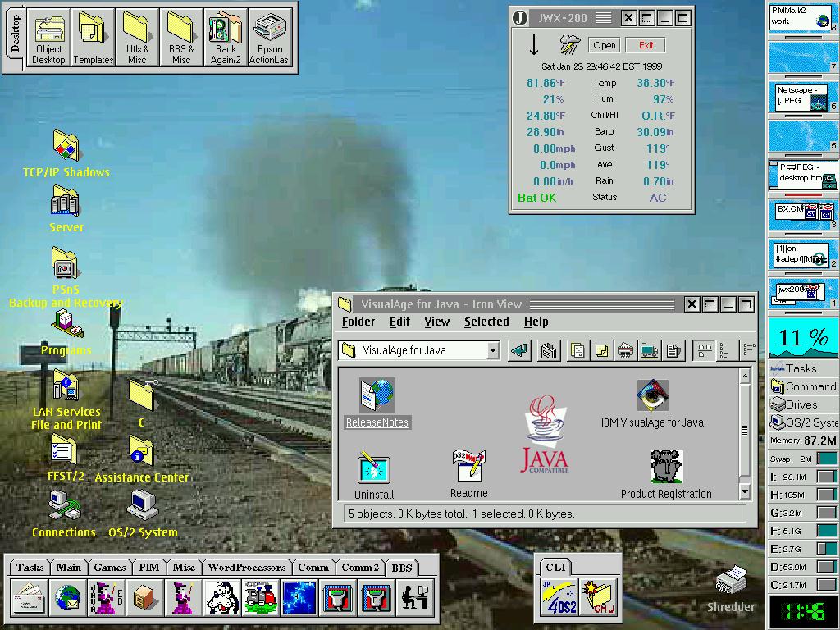Launch 4OS2 from the CLI launcher
This screenshot has height=630, width=840.
[x=559, y=597]
